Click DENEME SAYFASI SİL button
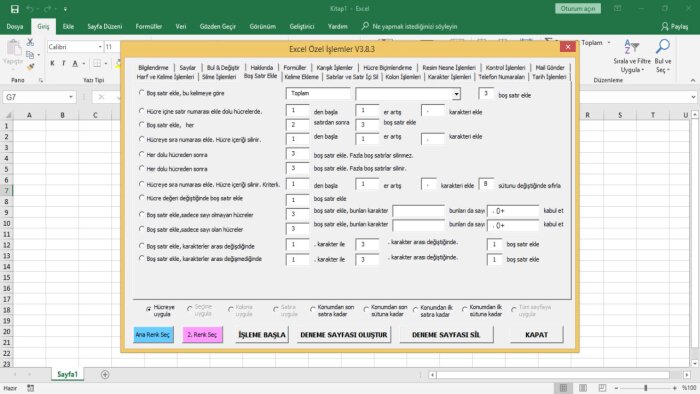 [446, 335]
